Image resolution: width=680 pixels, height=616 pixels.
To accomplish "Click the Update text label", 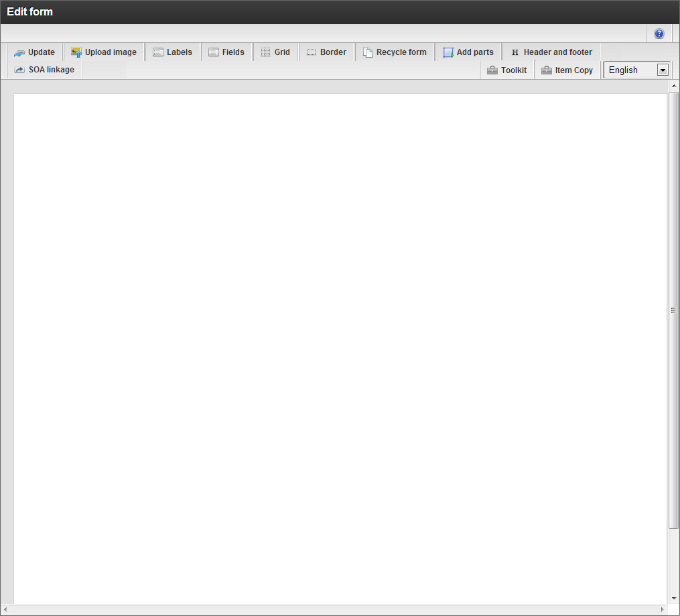I will point(42,52).
